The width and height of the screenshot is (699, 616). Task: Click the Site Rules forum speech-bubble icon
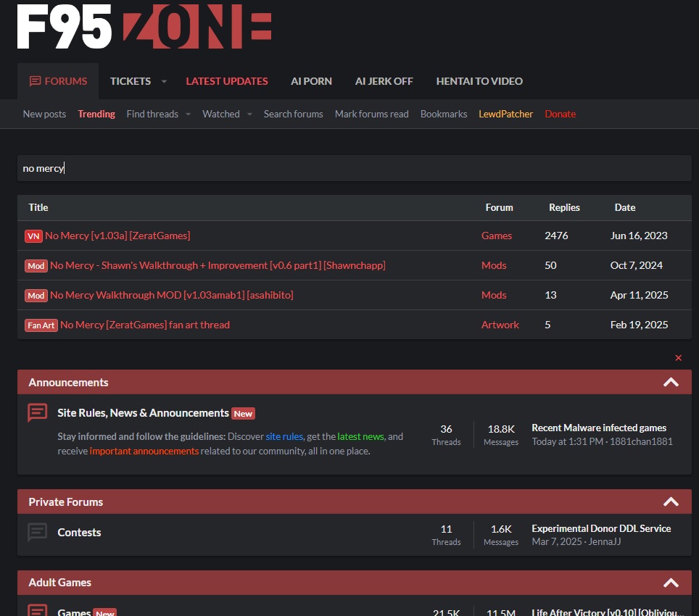click(x=38, y=412)
